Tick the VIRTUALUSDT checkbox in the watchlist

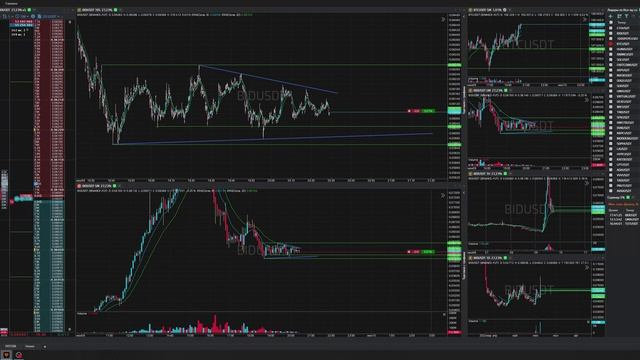[x=611, y=96]
